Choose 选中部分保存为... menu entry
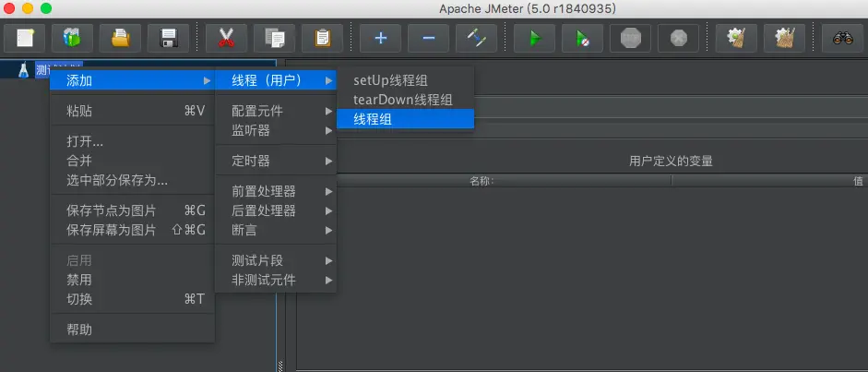868x372 pixels. click(x=132, y=181)
